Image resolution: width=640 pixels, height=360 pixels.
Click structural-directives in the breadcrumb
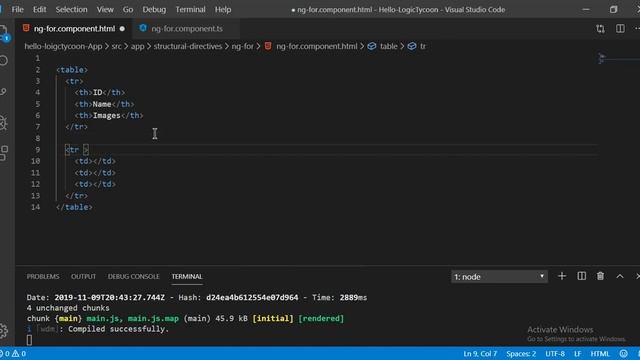click(x=188, y=46)
